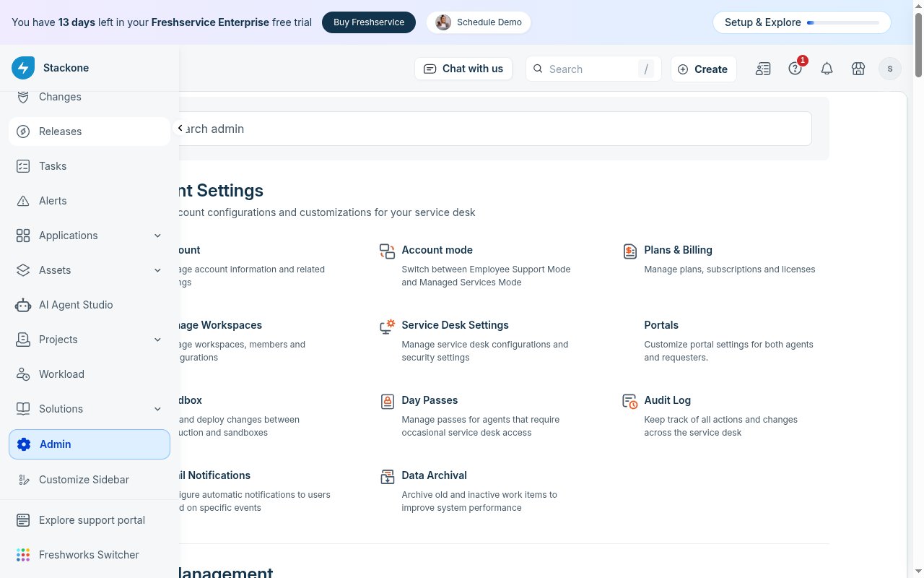Go to Alerts in the sidebar
924x578 pixels.
pyautogui.click(x=90, y=201)
